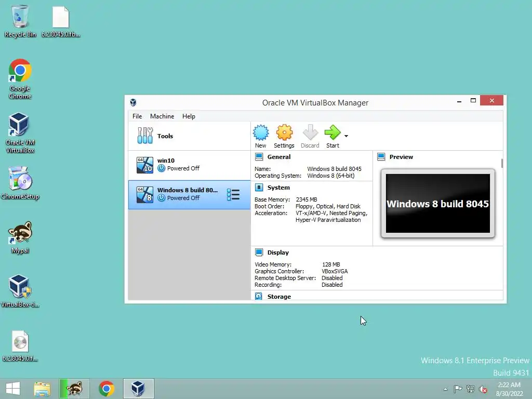Click the Operating System value Windows 8 (64-bit)
The height and width of the screenshot is (399, 532).
[x=331, y=176]
